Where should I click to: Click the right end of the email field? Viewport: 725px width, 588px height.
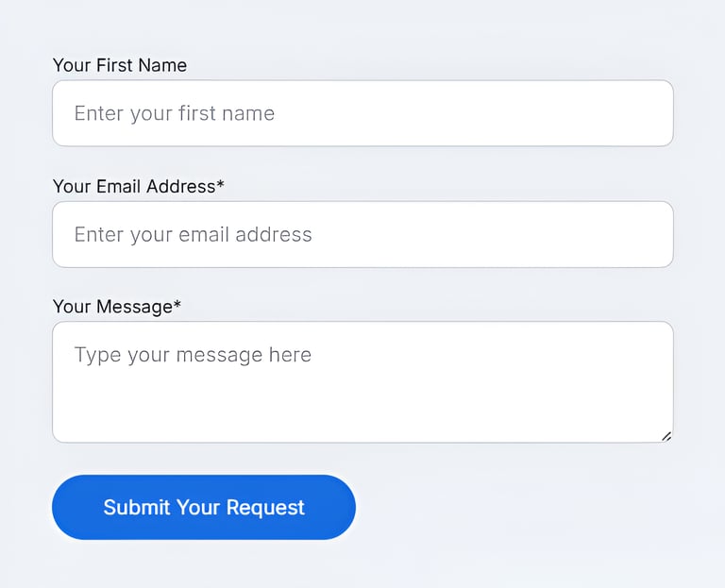[x=642, y=234]
